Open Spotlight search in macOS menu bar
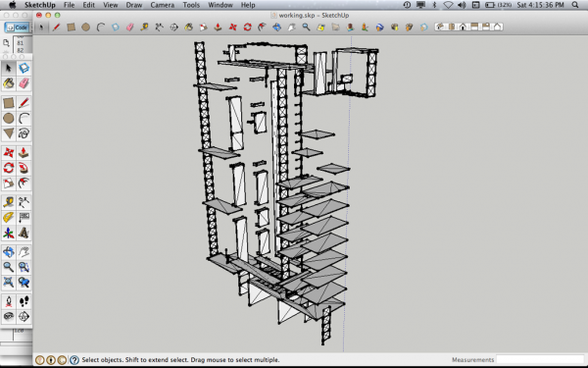This screenshot has height=368, width=588. pyautogui.click(x=575, y=5)
